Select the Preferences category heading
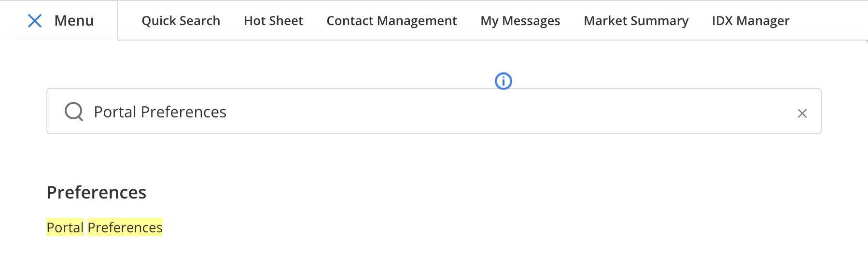The width and height of the screenshot is (868, 255). pyautogui.click(x=97, y=192)
